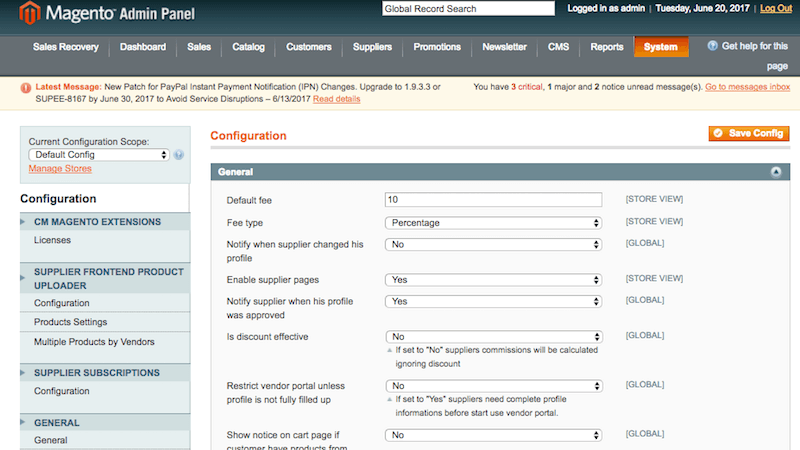Open the Catalog menu
The width and height of the screenshot is (800, 450).
[x=248, y=47]
